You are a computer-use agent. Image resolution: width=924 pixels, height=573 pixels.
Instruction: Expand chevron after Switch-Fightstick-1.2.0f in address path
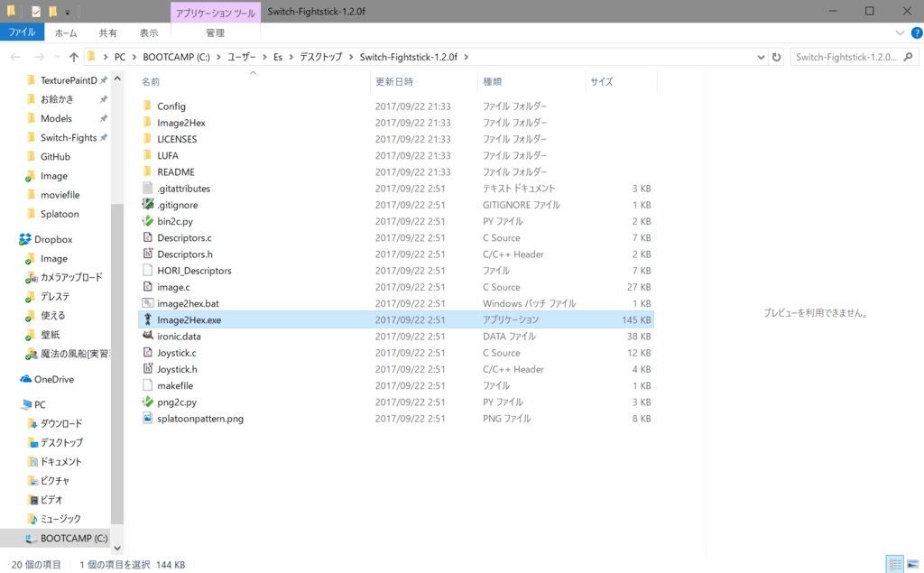(x=467, y=57)
